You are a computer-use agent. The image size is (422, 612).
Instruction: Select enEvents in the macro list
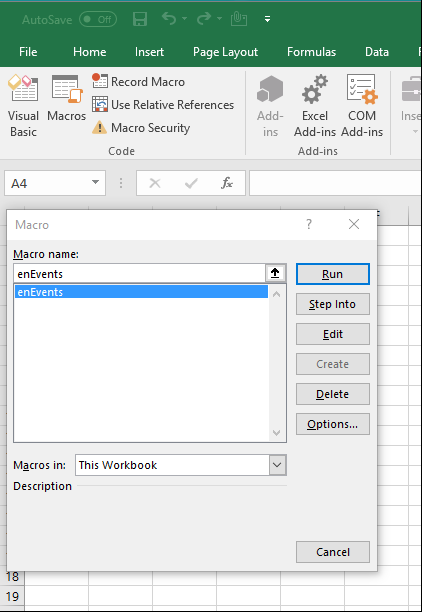coord(141,292)
